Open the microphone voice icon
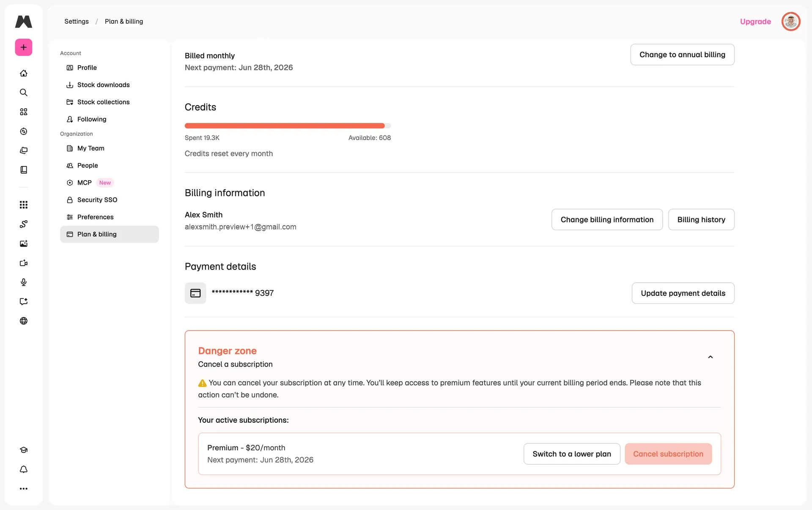Viewport: 812px width, 510px height. tap(24, 282)
